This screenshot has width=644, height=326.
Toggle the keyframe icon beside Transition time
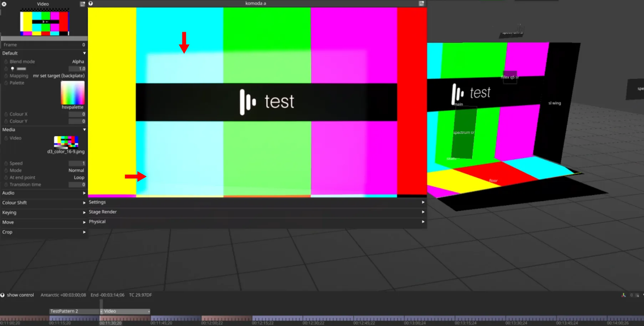click(6, 185)
